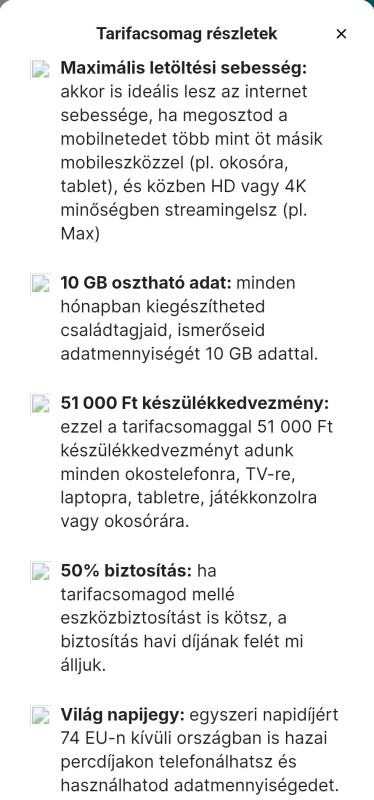Viewport: 374px width, 800px height.
Task: Click icon beside Maximális letöltési sebesség
Action: (x=40, y=69)
